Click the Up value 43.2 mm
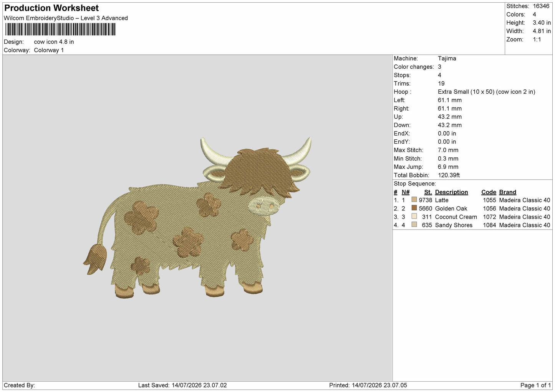The height and width of the screenshot is (392, 555). (450, 117)
